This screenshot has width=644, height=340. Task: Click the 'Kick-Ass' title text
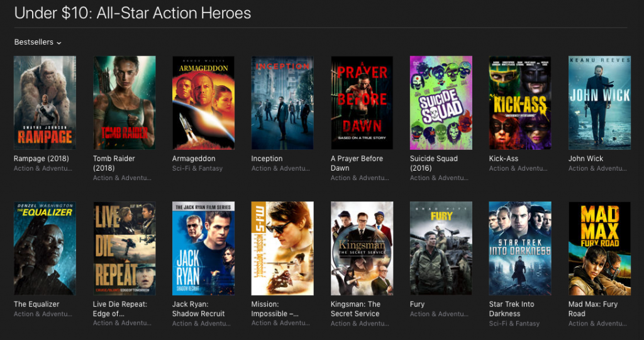click(504, 159)
